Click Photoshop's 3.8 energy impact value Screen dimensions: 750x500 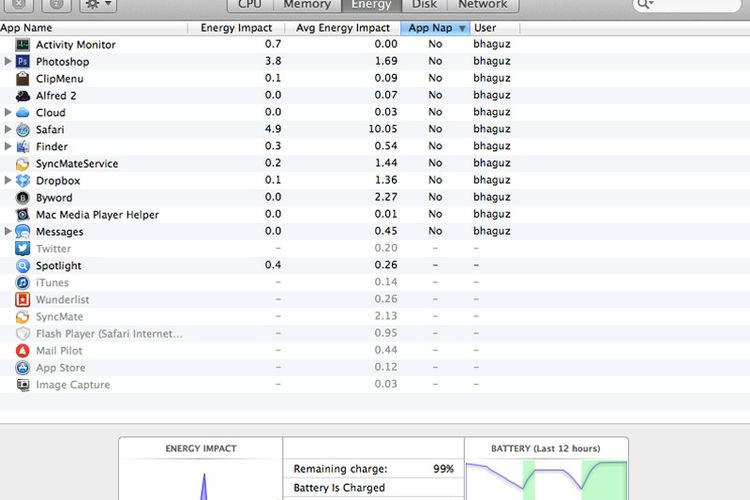point(273,61)
